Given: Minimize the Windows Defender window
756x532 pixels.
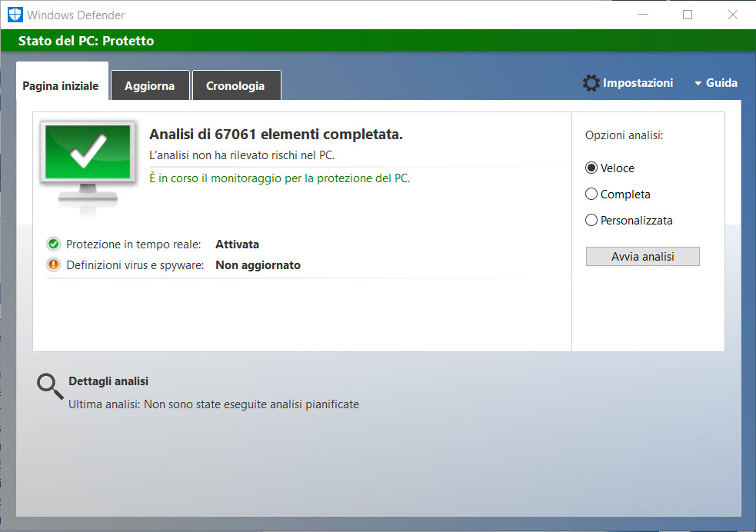Looking at the screenshot, I should pyautogui.click(x=643, y=15).
